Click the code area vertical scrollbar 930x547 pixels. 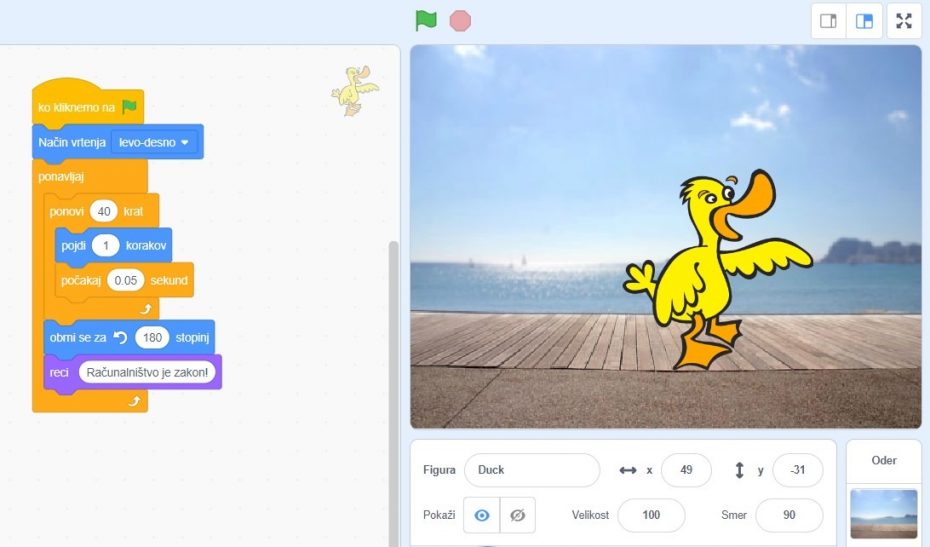point(393,392)
